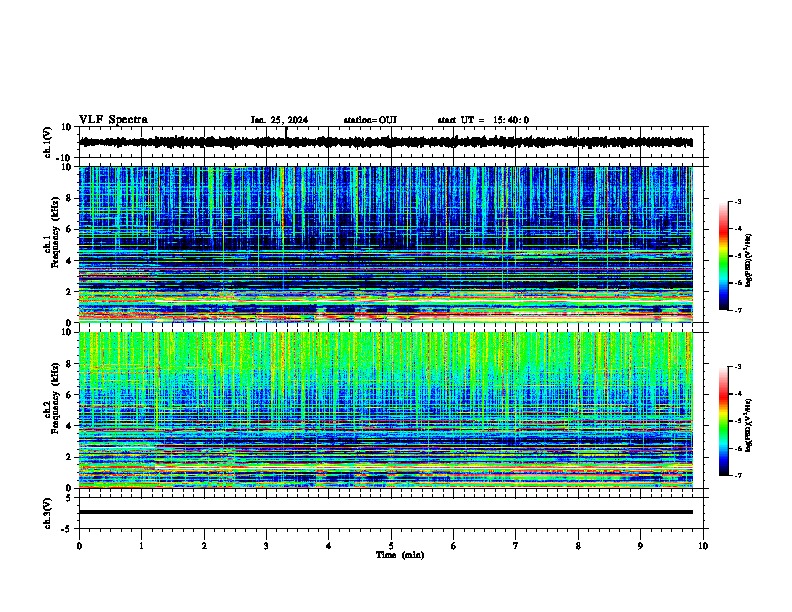Click the ch.2 spectrogram color bar
The image size is (792, 612).
(724, 421)
